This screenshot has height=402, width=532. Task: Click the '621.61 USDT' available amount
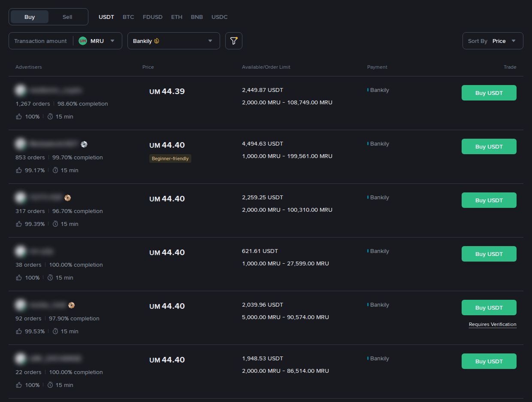[260, 251]
